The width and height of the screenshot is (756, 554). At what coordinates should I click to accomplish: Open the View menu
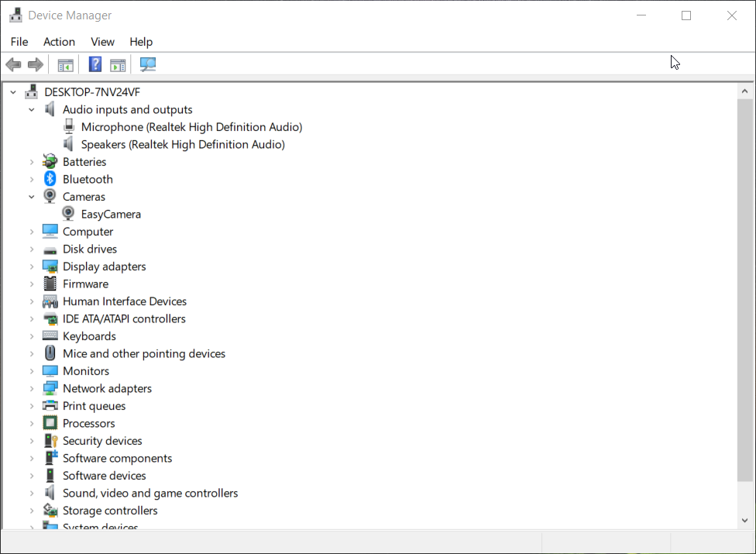coord(102,42)
